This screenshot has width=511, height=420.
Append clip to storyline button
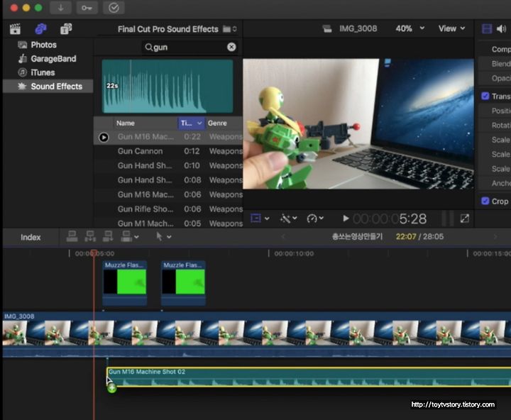coord(108,236)
